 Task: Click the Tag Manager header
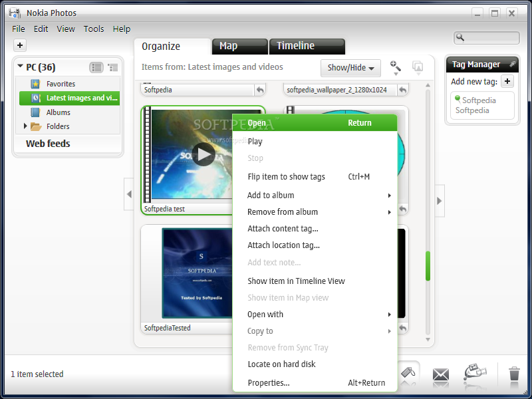point(482,64)
